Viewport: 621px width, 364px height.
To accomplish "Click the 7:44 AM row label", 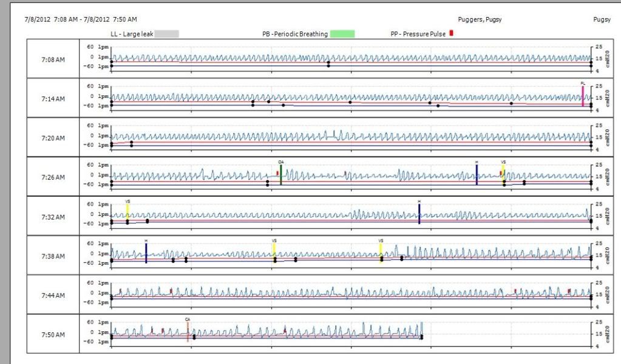I will point(53,295).
